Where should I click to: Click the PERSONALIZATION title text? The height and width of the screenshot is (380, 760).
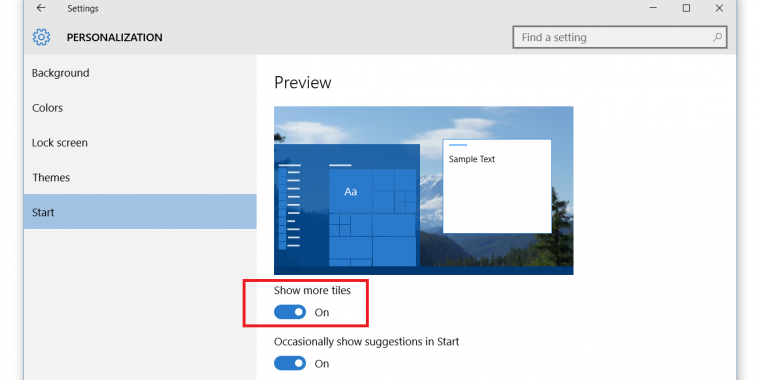tap(114, 37)
